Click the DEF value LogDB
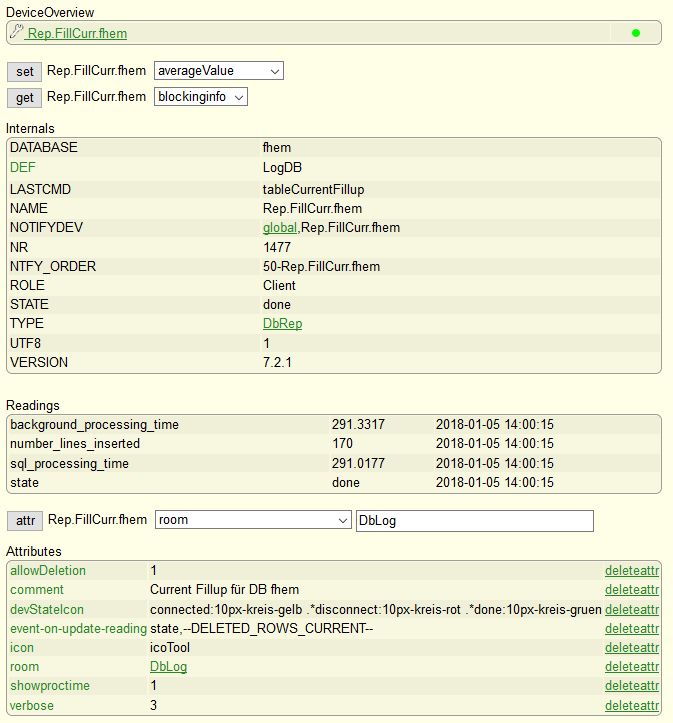Viewport: 673px width, 723px height. pos(282,167)
